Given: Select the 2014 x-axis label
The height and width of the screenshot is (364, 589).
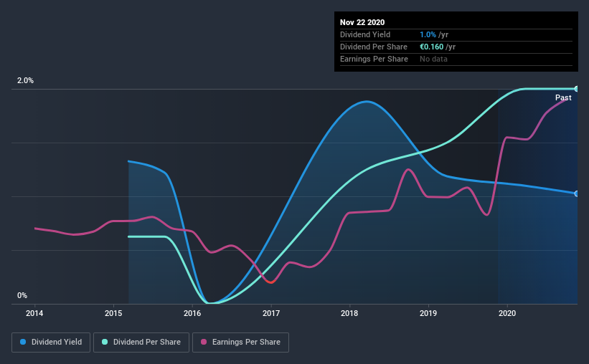Looking at the screenshot, I should click(34, 313).
